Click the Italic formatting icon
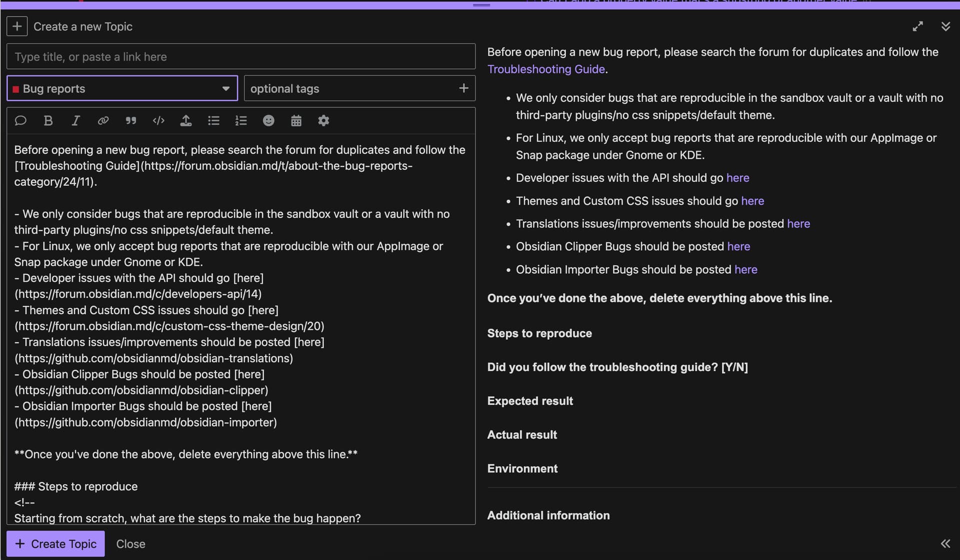The height and width of the screenshot is (560, 960). coord(75,120)
